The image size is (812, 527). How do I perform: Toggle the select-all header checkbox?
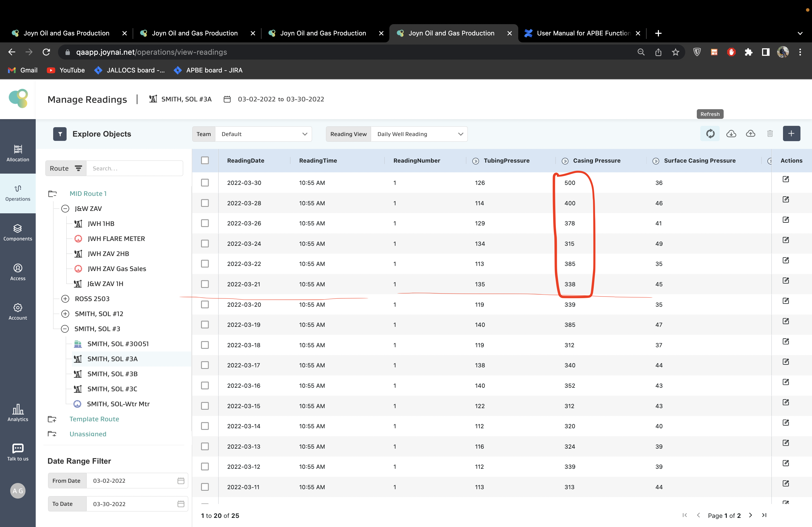(205, 160)
